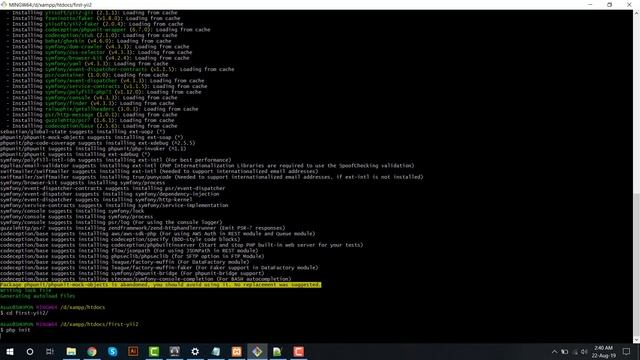640x360 pixels.
Task: Open the Action Center notifications icon
Action: click(626, 351)
